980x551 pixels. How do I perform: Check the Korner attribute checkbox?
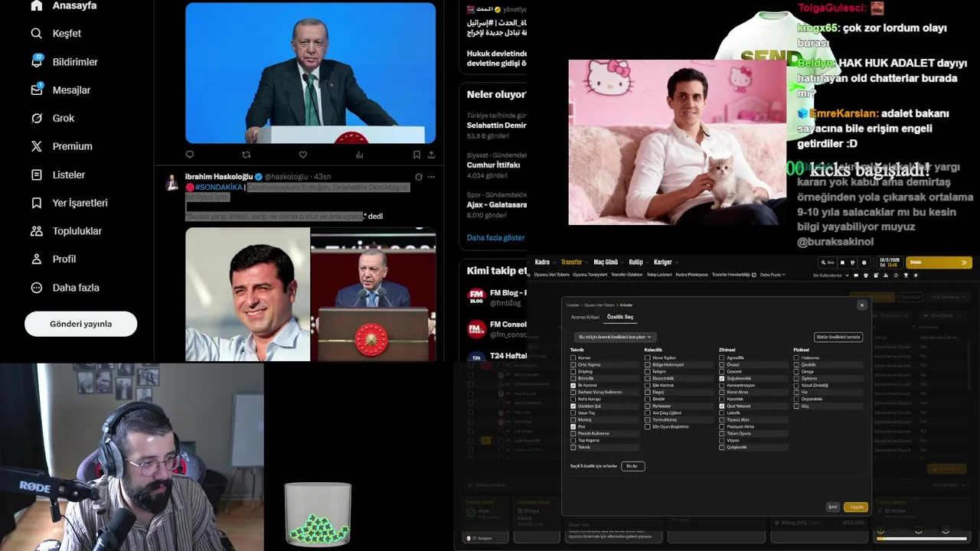pos(573,358)
